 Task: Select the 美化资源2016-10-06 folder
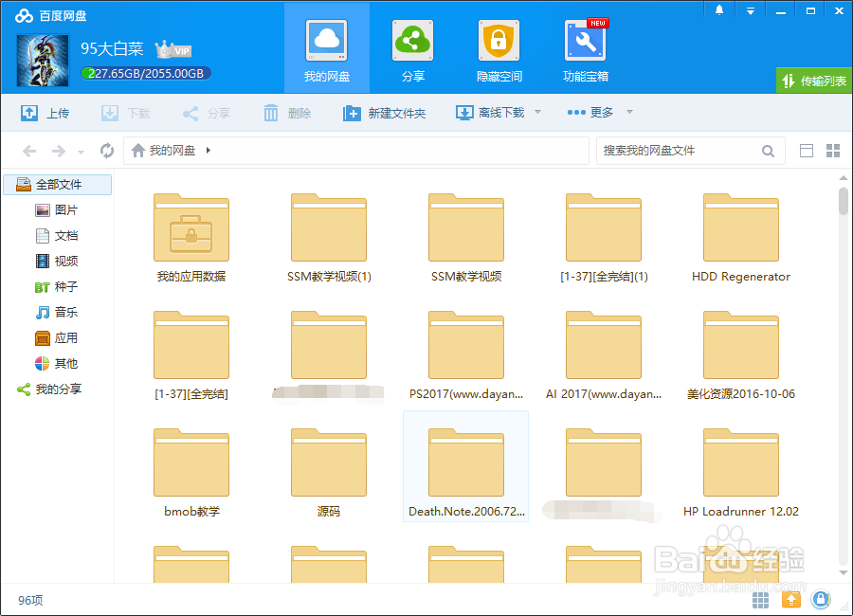point(741,356)
